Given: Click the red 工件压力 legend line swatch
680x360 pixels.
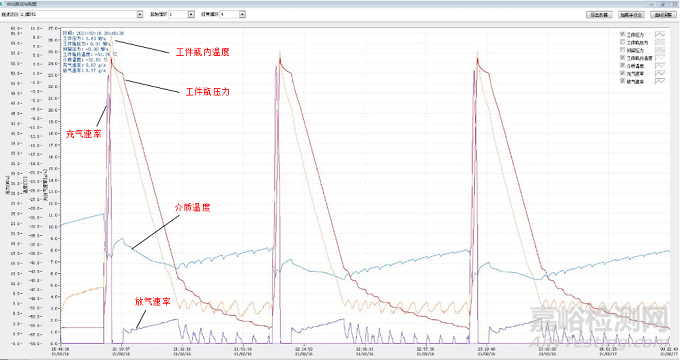Looking at the screenshot, I should point(659,34).
